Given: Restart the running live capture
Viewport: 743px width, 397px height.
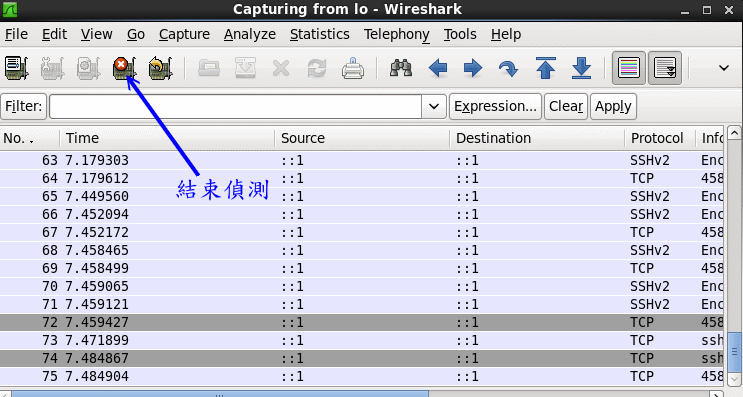Looking at the screenshot, I should click(161, 68).
